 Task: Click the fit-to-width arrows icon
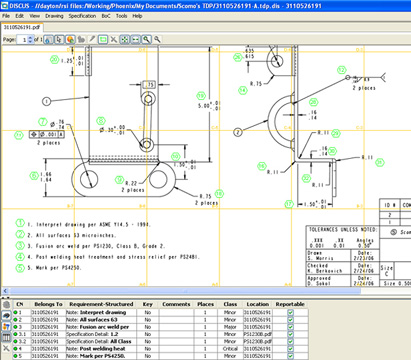coord(135,39)
